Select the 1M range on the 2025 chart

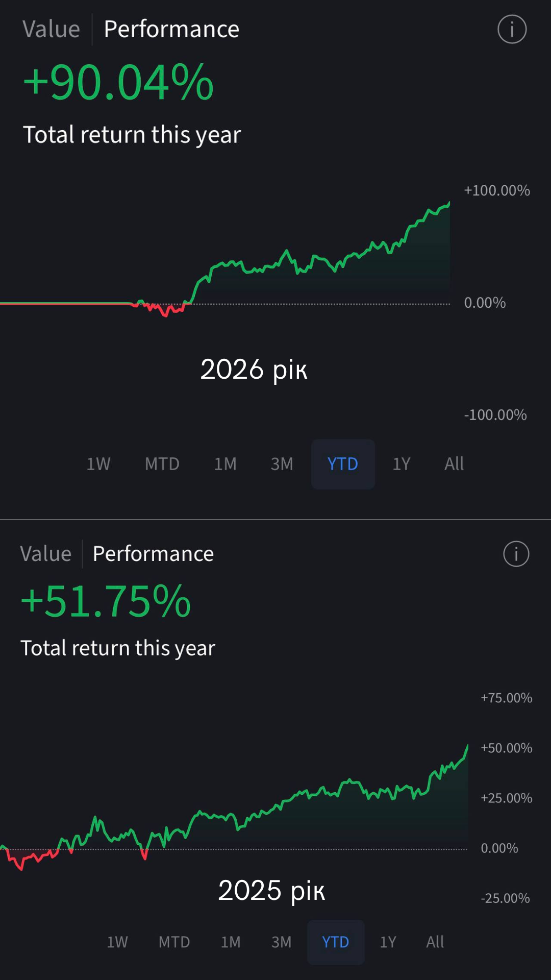(231, 942)
